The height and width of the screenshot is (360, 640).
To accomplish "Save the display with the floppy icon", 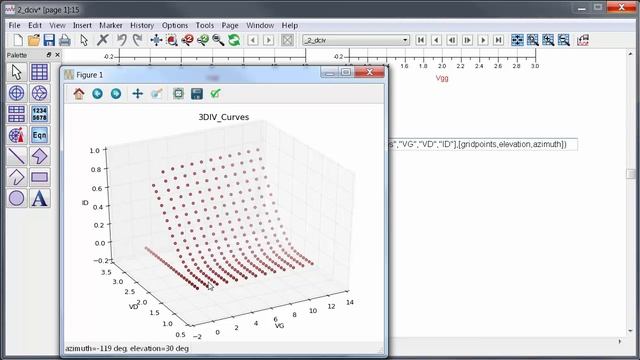I will [49, 40].
